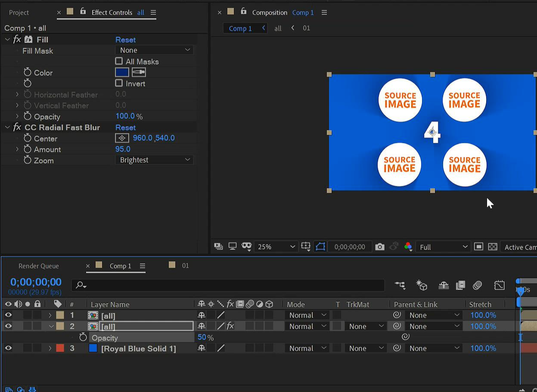Click the Amount value 95.0
Image resolution: width=537 pixels, height=392 pixels.
pos(123,149)
